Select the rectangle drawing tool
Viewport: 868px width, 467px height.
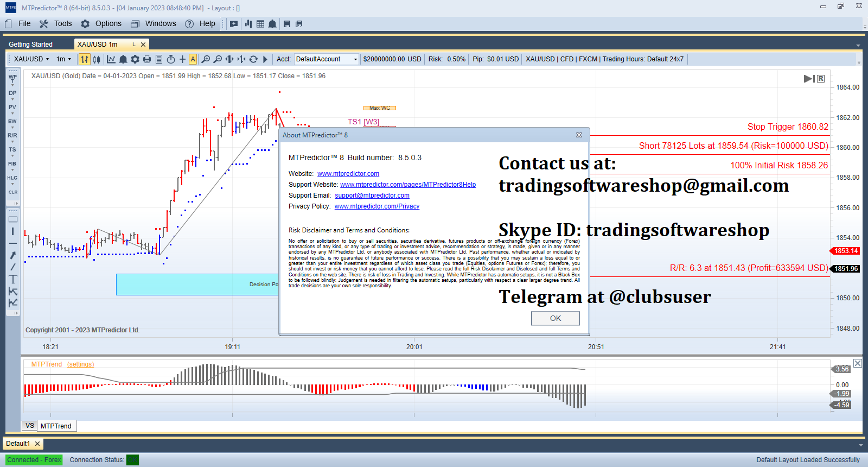pos(13,219)
